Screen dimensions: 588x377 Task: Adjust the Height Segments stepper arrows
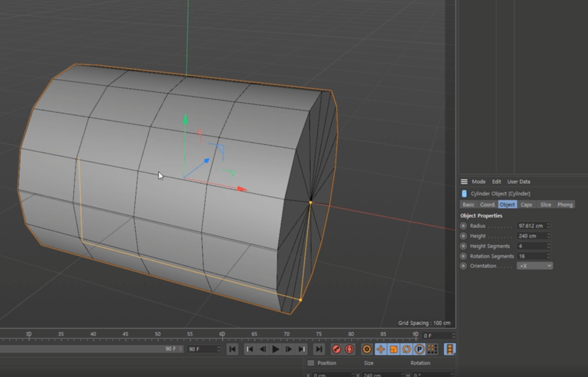click(x=549, y=246)
